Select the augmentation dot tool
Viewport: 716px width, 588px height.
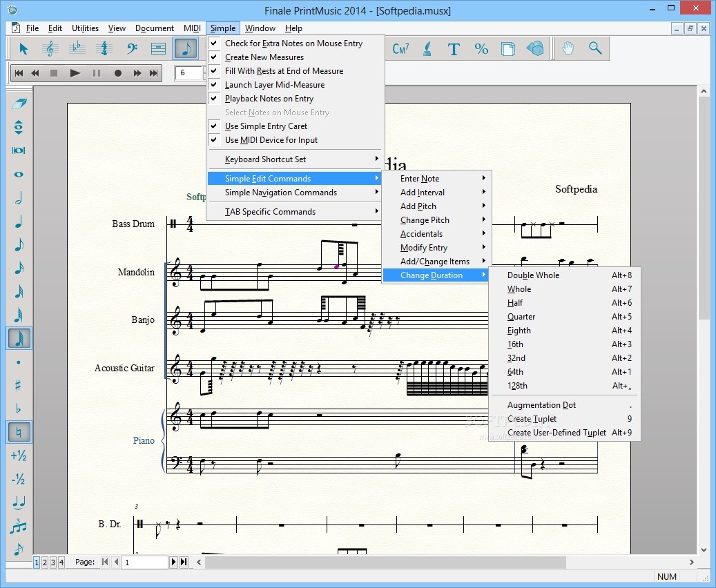coord(19,362)
